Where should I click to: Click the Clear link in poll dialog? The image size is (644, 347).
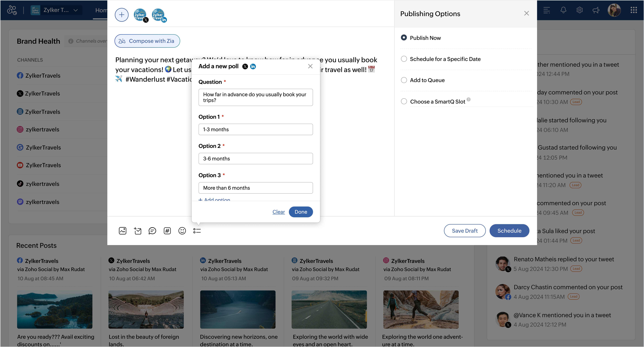[x=279, y=212]
